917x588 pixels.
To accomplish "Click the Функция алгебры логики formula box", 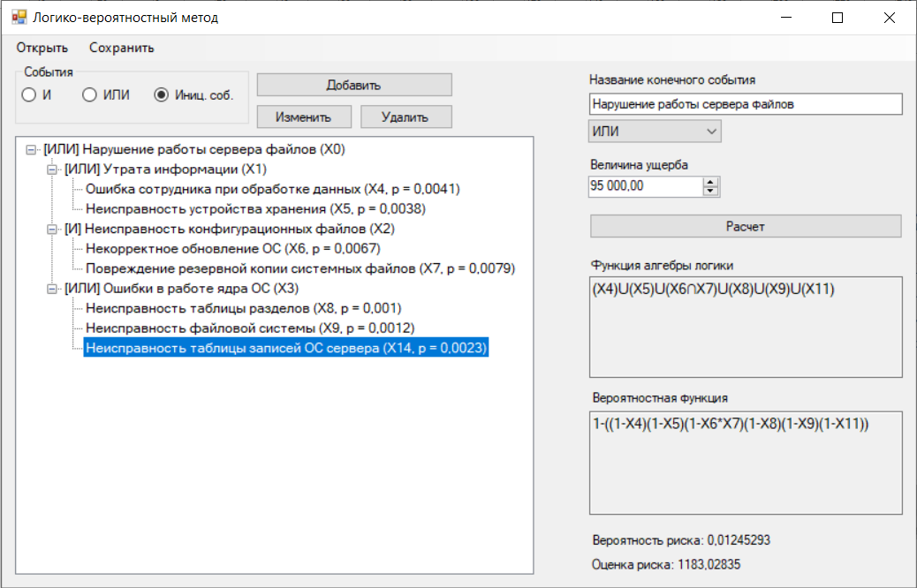I will pos(746,327).
